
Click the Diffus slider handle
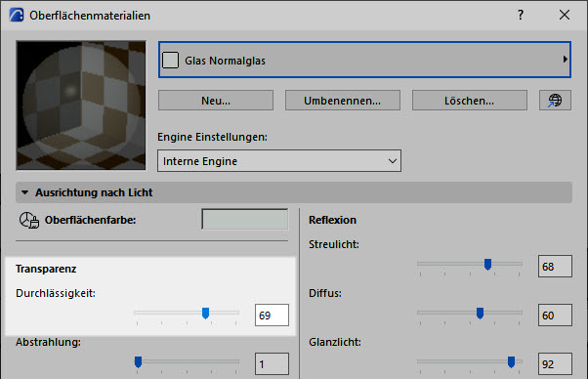480,313
